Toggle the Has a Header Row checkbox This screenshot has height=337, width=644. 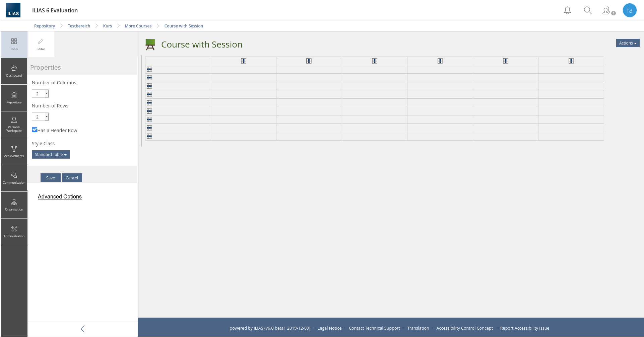point(35,130)
